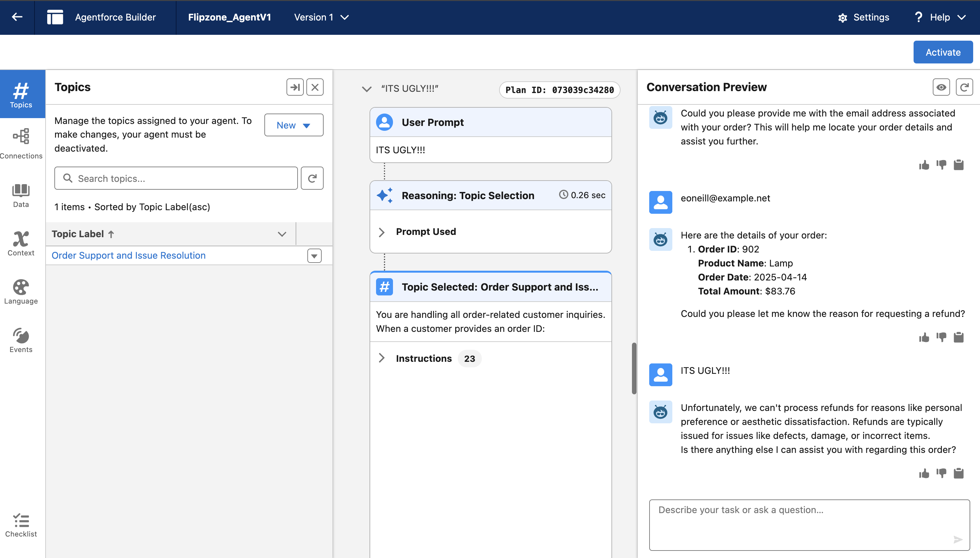Open the Events sidebar panel
This screenshot has height=558, width=980.
[x=21, y=340]
